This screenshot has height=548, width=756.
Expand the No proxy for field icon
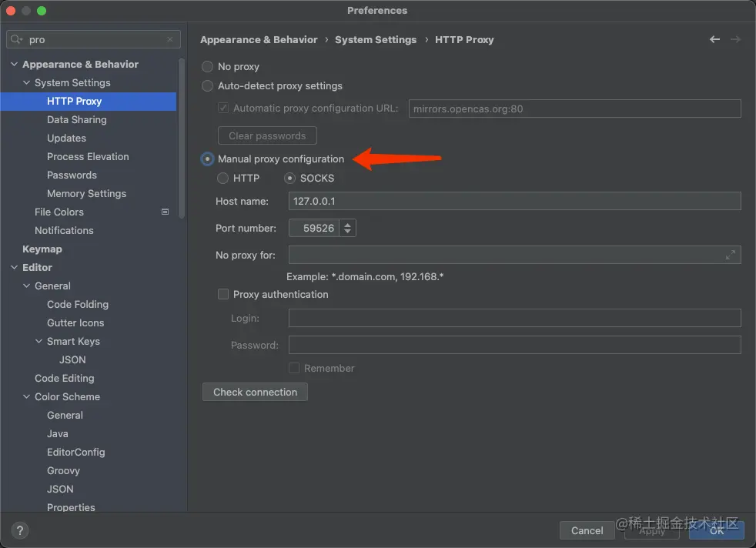pyautogui.click(x=731, y=255)
